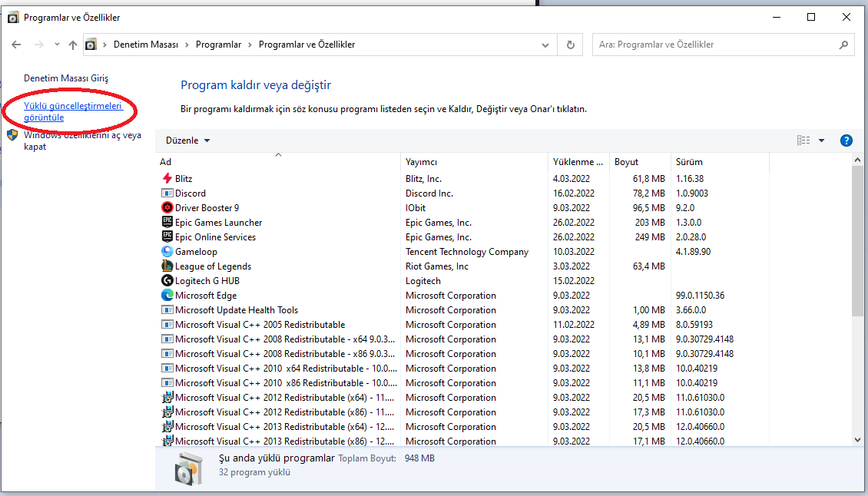Click the Epic Online Services icon
Viewport: 868px width, 496px height.
pos(167,236)
